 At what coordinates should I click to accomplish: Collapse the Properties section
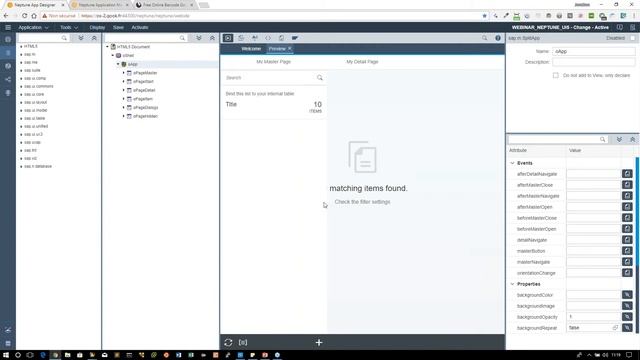click(x=513, y=284)
